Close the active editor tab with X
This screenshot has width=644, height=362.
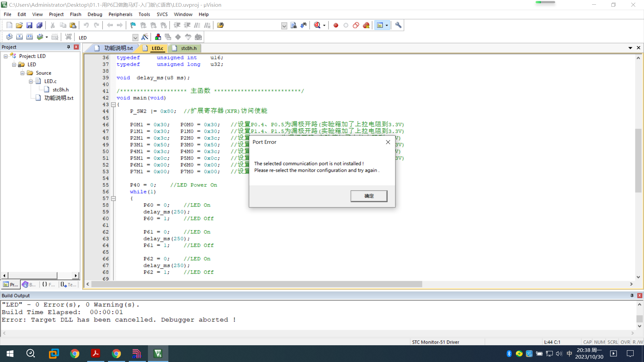tap(638, 48)
